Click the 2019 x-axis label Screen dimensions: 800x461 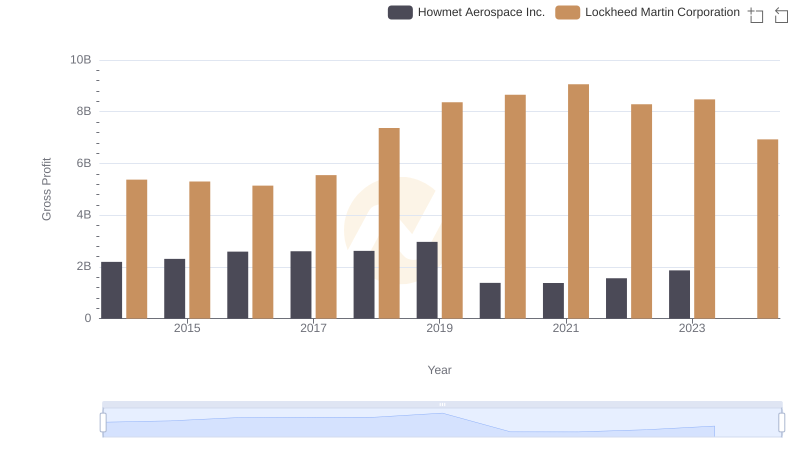coord(440,328)
